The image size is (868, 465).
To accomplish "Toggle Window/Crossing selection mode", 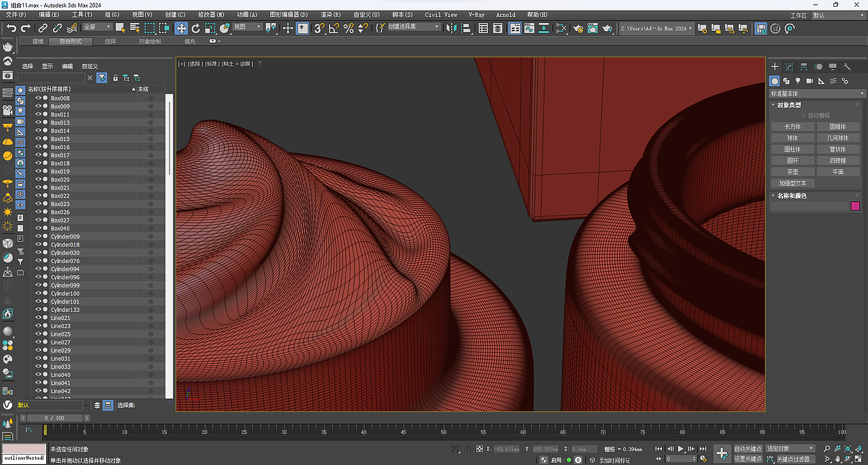I will click(x=164, y=28).
